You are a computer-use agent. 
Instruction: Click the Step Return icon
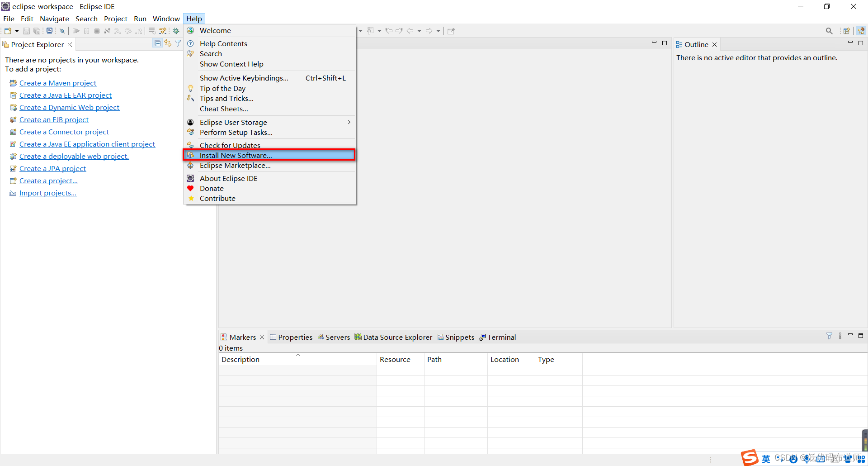tap(139, 31)
